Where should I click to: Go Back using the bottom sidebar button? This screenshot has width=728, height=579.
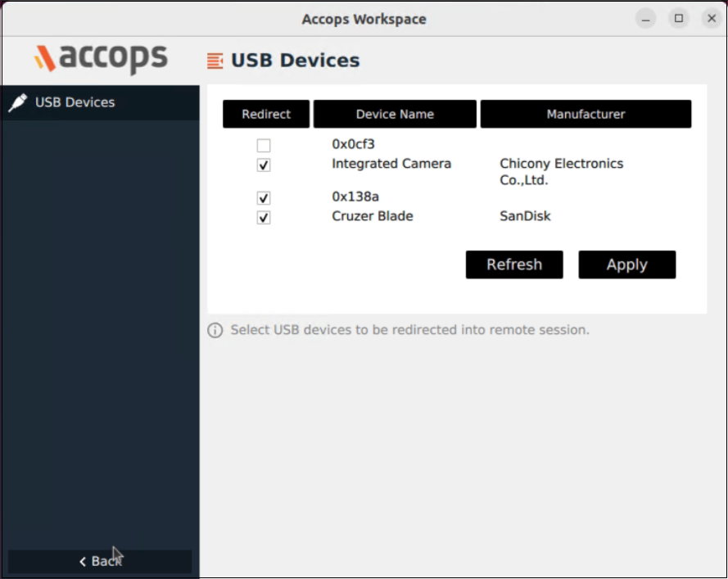pyautogui.click(x=100, y=561)
